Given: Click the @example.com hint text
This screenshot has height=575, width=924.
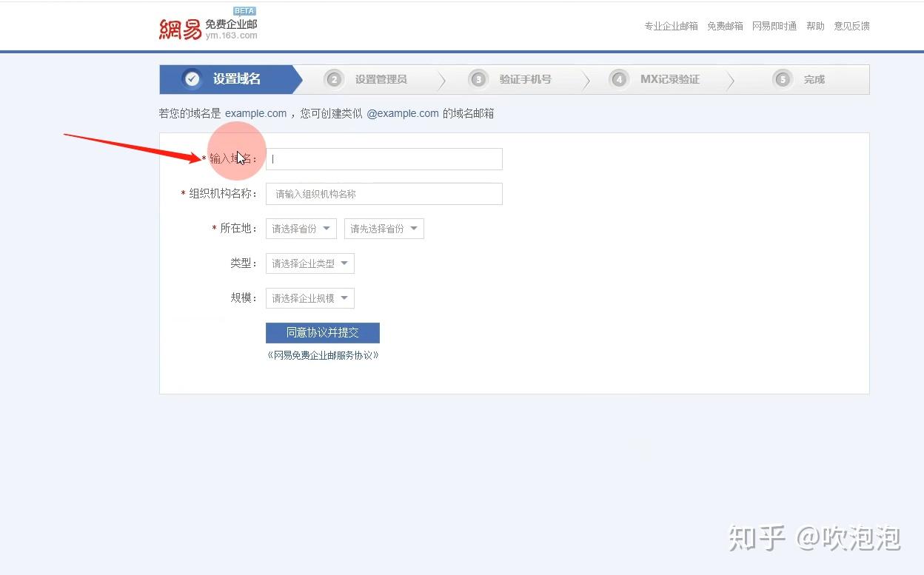Looking at the screenshot, I should click(403, 113).
